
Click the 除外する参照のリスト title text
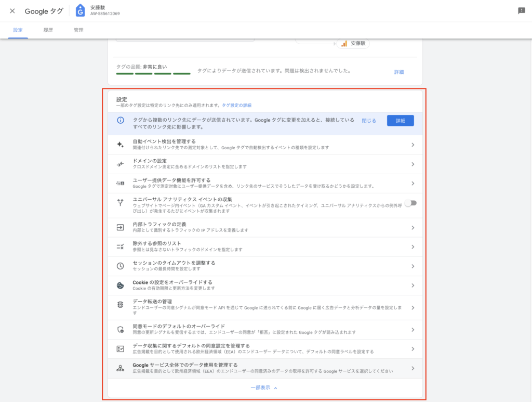(x=157, y=243)
